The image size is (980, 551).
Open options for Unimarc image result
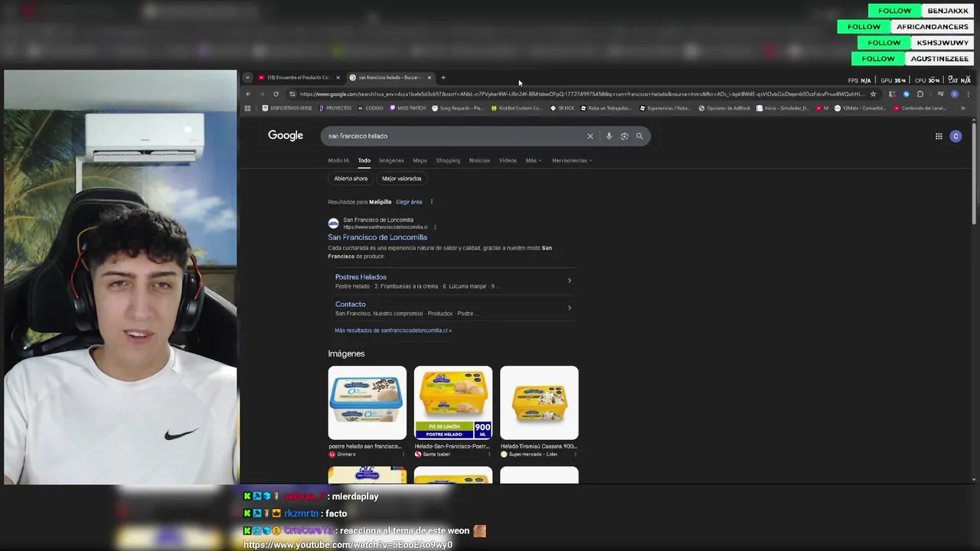coord(403,454)
